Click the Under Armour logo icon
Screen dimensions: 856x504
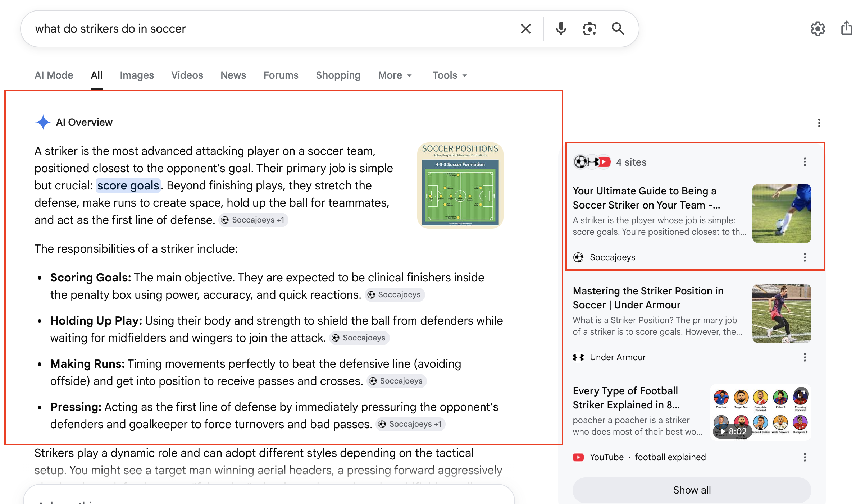(578, 357)
